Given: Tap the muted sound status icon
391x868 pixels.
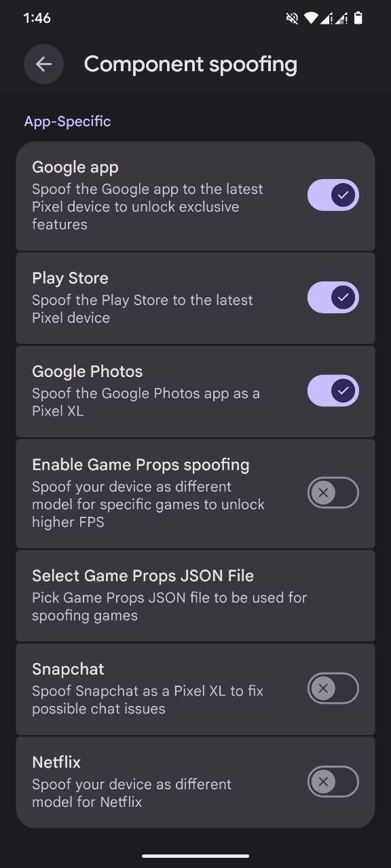Looking at the screenshot, I should coord(293,18).
